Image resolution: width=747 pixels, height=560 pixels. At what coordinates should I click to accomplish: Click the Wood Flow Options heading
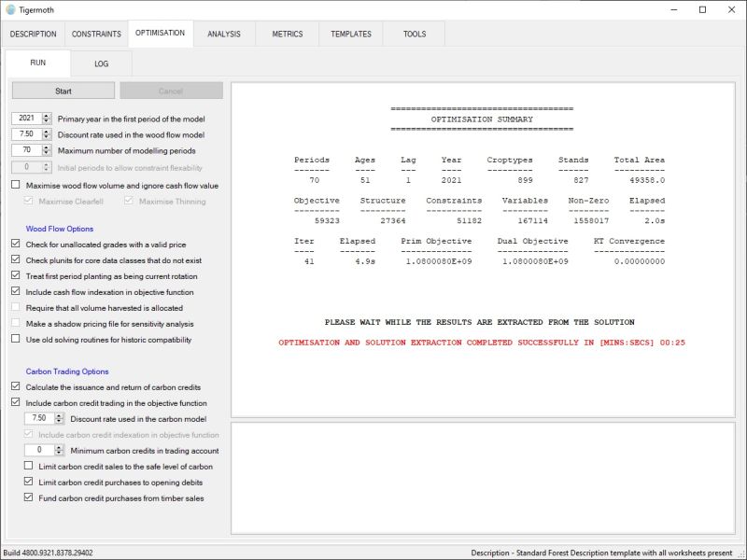[60, 229]
